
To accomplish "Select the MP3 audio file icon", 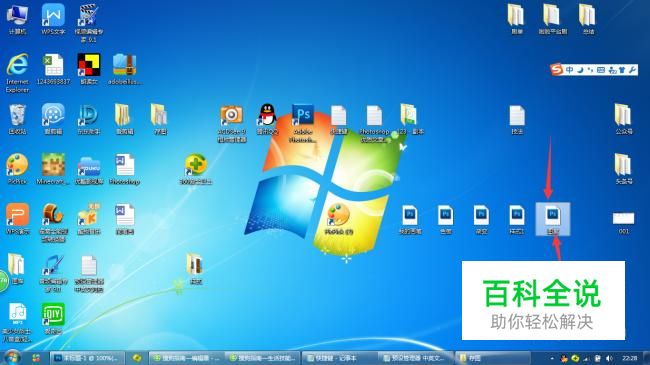I will (x=17, y=322).
